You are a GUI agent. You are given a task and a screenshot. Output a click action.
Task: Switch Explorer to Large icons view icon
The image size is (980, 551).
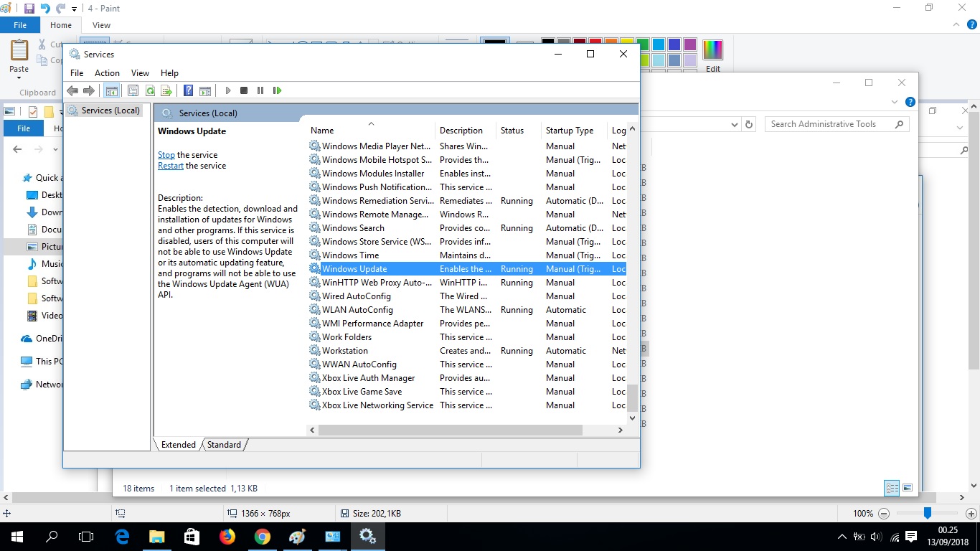tap(908, 488)
